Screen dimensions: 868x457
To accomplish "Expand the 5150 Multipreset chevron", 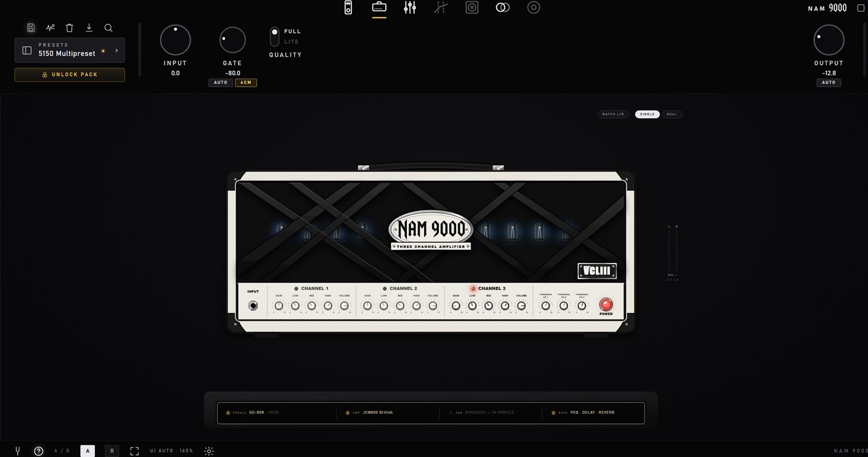I will [x=117, y=50].
